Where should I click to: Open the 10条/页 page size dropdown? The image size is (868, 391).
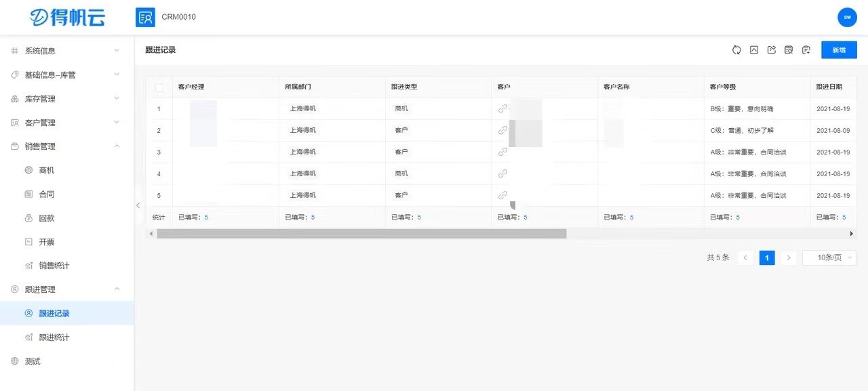[x=829, y=258]
